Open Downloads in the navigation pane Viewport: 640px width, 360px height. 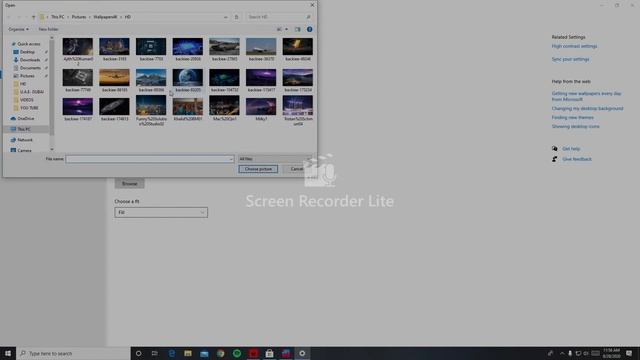tap(30, 60)
